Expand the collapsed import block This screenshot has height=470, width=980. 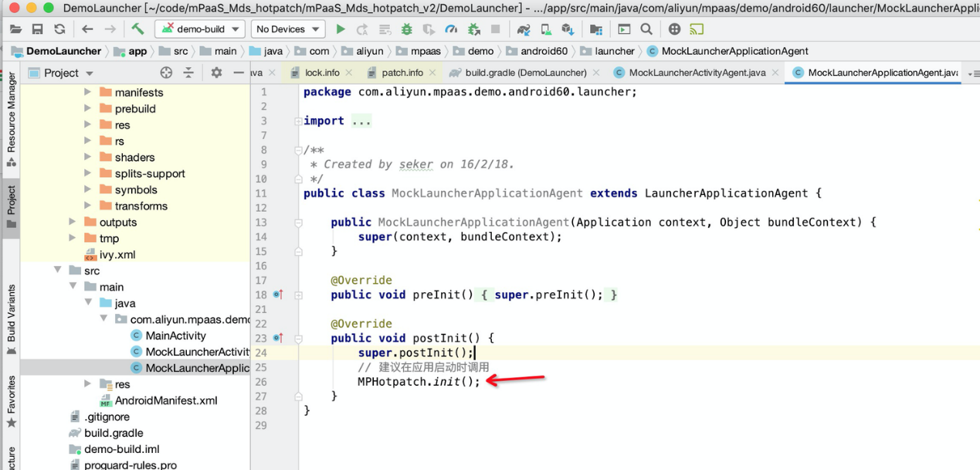pyautogui.click(x=298, y=121)
